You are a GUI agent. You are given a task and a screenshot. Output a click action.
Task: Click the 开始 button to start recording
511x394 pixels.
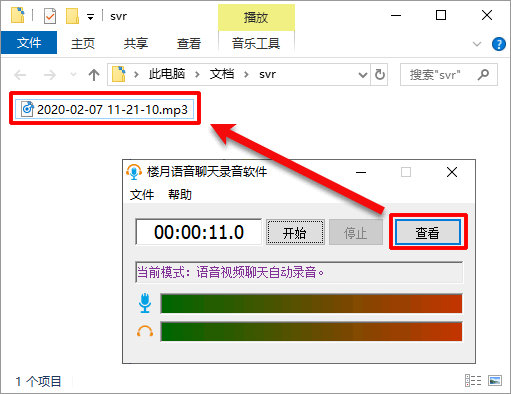pyautogui.click(x=295, y=232)
